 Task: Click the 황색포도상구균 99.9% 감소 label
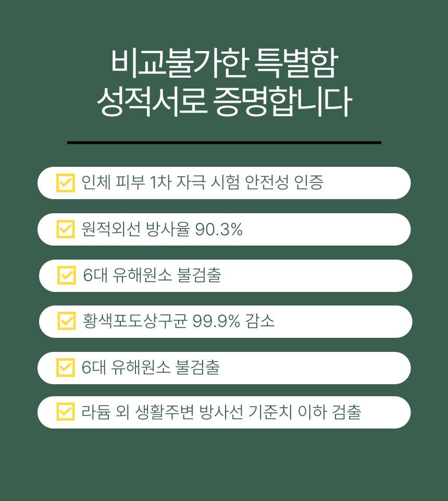click(x=179, y=321)
